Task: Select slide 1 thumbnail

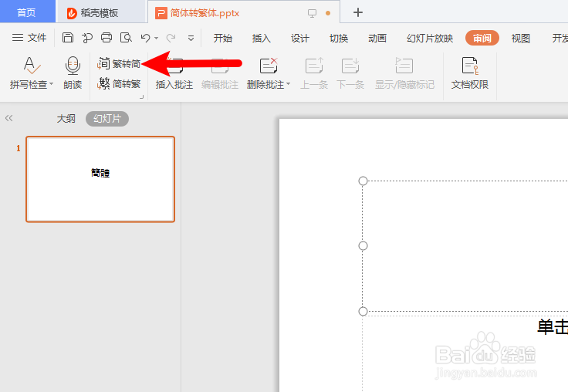Action: (100, 179)
